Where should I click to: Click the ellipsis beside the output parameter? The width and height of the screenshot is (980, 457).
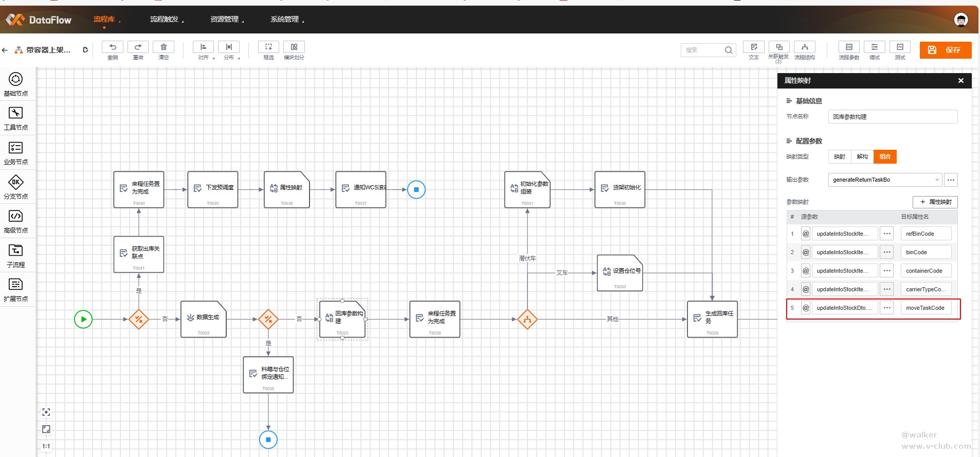[951, 180]
